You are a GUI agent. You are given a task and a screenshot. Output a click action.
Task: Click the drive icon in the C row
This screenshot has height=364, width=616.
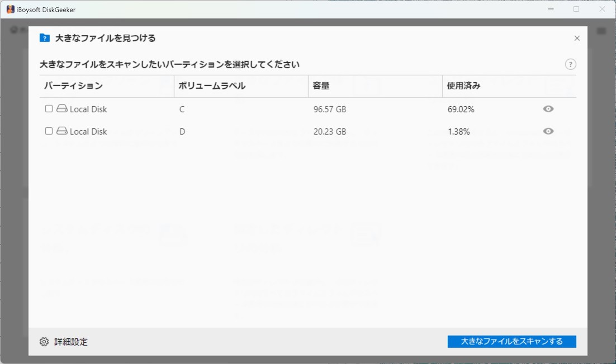tap(61, 109)
